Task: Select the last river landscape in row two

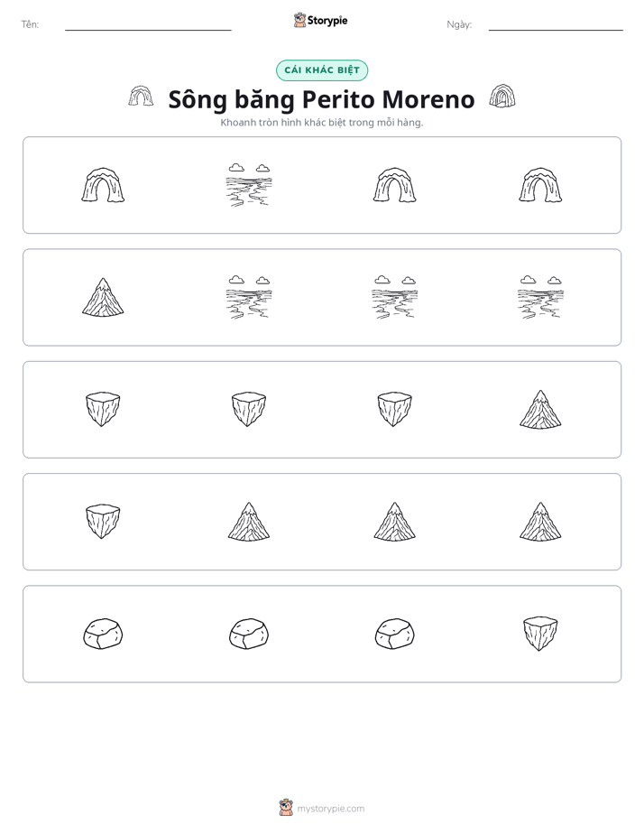Action: coord(540,297)
